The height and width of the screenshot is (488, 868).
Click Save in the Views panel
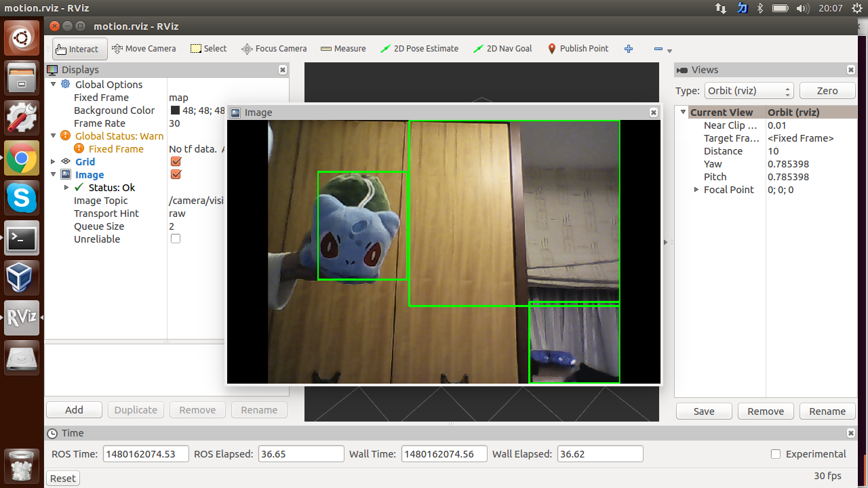point(704,411)
